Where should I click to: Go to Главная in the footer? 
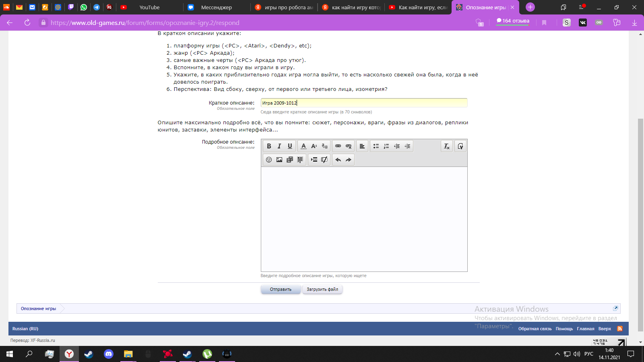click(586, 329)
